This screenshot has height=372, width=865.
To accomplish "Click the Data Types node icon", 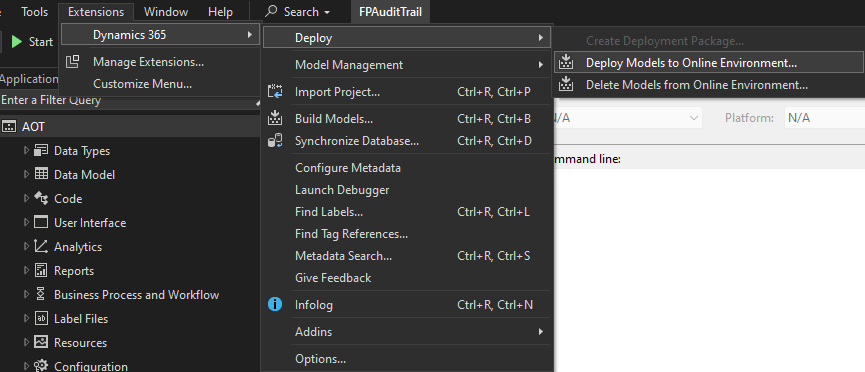I will 41,150.
